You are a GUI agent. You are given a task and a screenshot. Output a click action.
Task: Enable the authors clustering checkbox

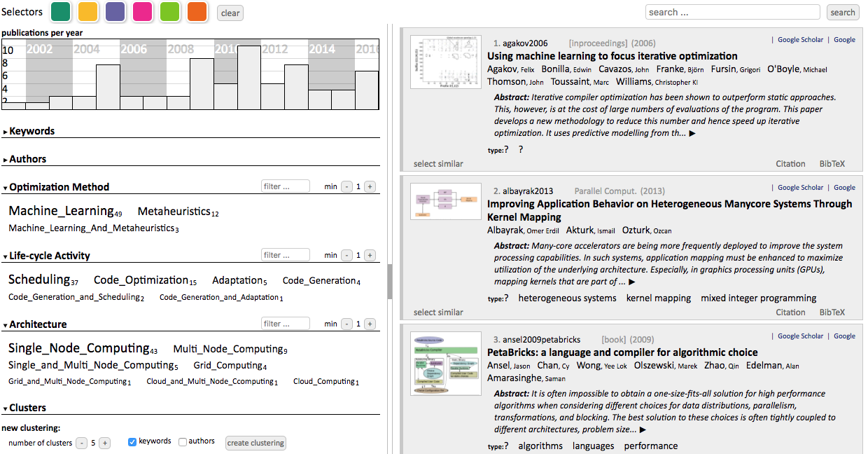(x=183, y=442)
